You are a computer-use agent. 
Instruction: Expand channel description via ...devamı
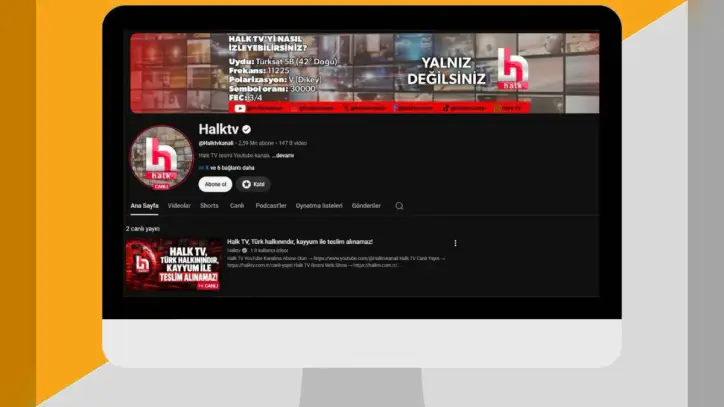pos(283,156)
